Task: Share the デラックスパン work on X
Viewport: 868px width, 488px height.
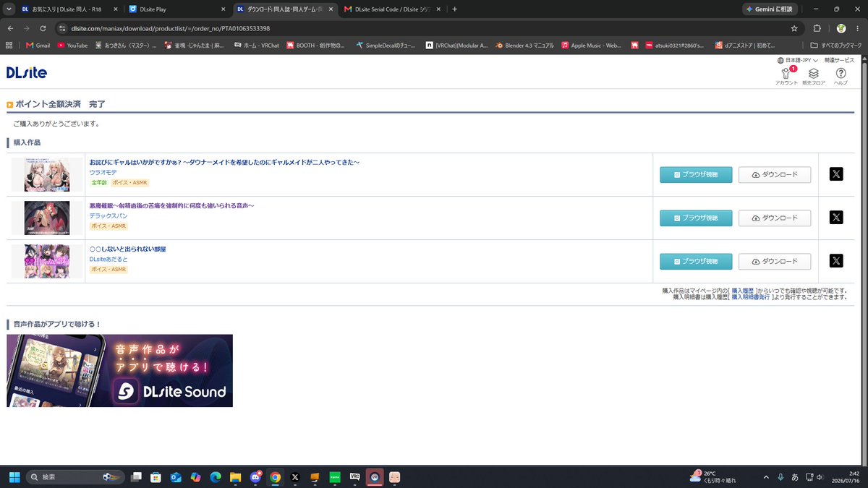Action: coord(836,218)
